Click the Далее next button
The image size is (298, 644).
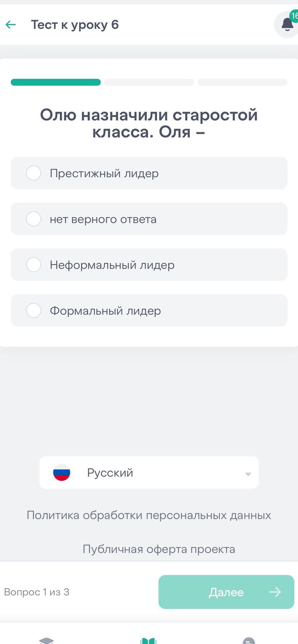coord(226,592)
